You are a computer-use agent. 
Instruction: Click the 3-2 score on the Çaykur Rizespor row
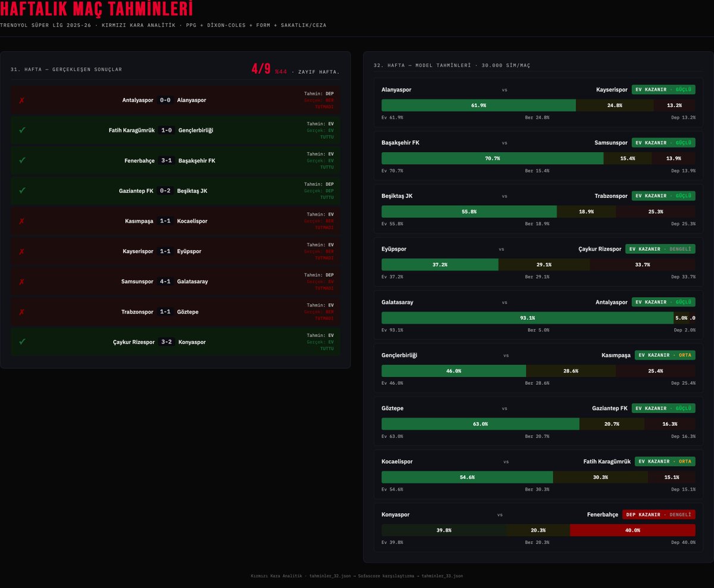tap(167, 342)
